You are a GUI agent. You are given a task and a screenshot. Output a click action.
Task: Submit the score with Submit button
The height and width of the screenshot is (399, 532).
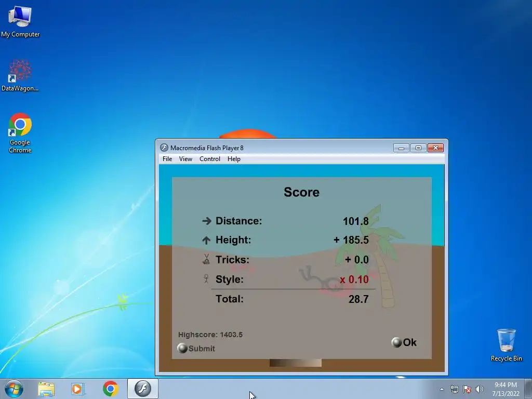click(196, 349)
